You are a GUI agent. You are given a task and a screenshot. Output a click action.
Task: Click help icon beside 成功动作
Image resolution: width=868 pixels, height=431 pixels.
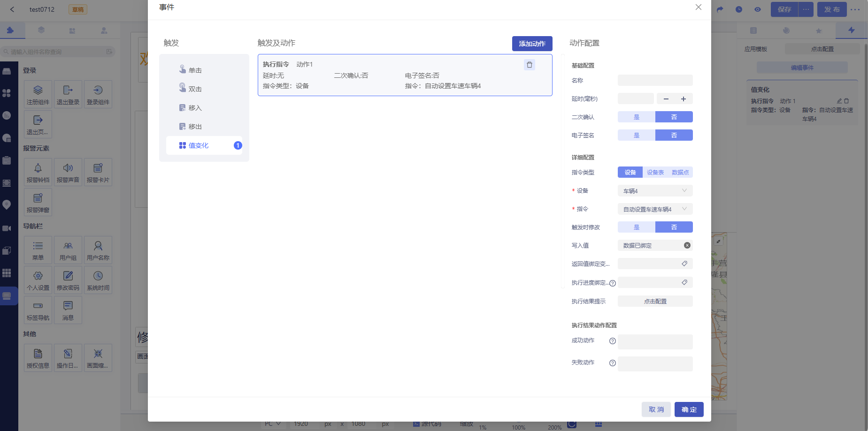click(x=613, y=341)
